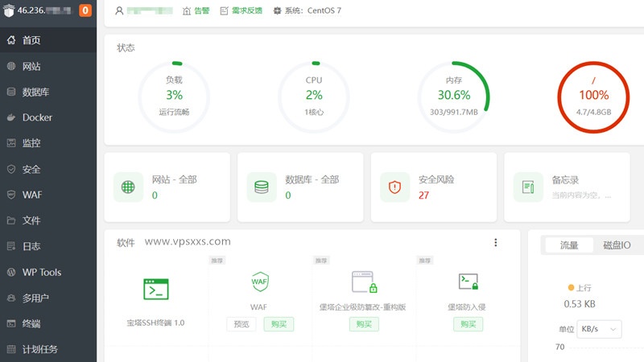This screenshot has height=362, width=644.
Task: Click the 系统: CentOS 7 text
Action: (313, 10)
